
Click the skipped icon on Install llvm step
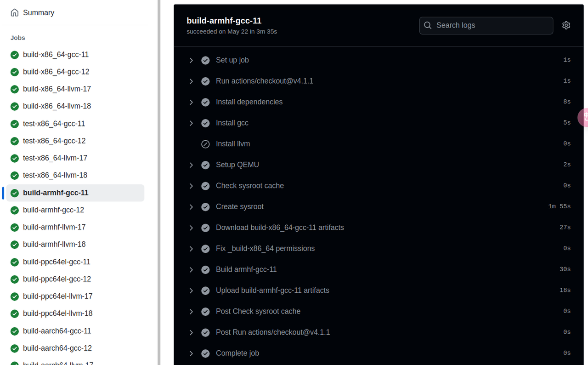205,143
